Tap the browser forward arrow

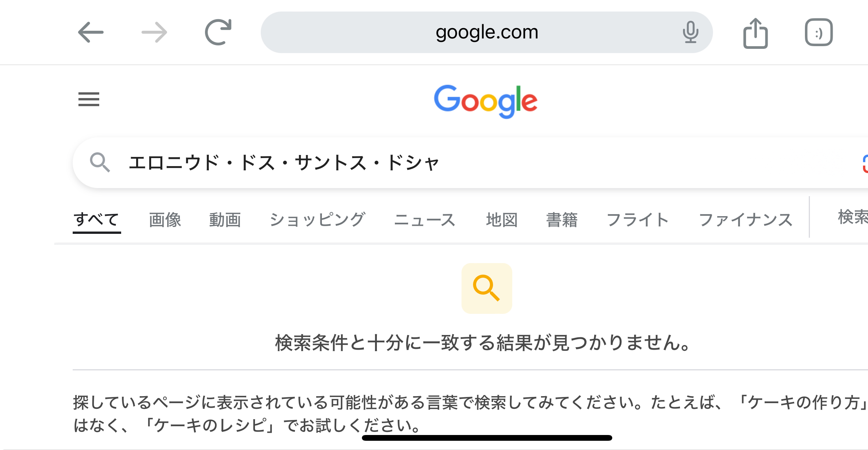coord(154,32)
